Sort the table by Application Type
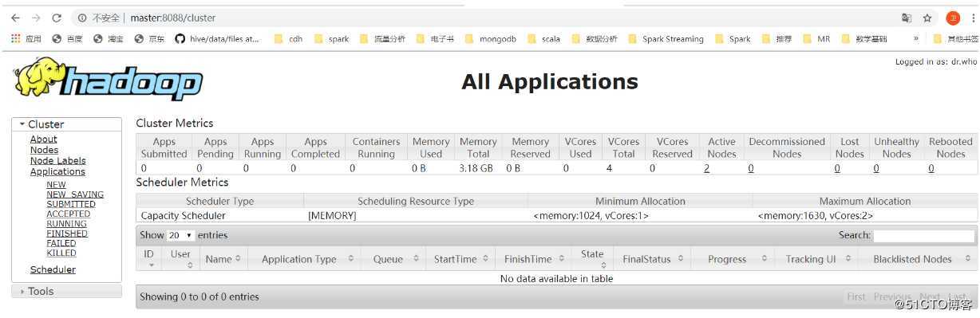Screen dimensions: 980x318 (304, 259)
